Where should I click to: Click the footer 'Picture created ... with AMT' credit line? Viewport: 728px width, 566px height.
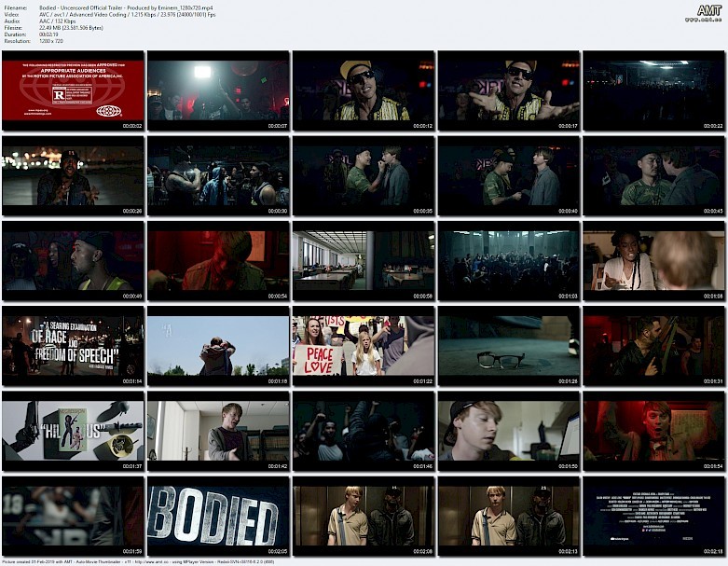138,562
